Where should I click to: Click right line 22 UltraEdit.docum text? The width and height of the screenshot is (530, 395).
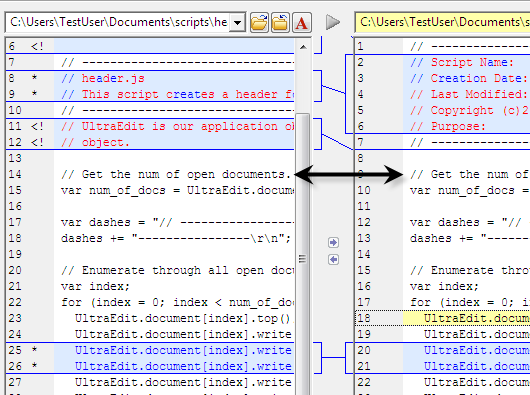point(477,382)
